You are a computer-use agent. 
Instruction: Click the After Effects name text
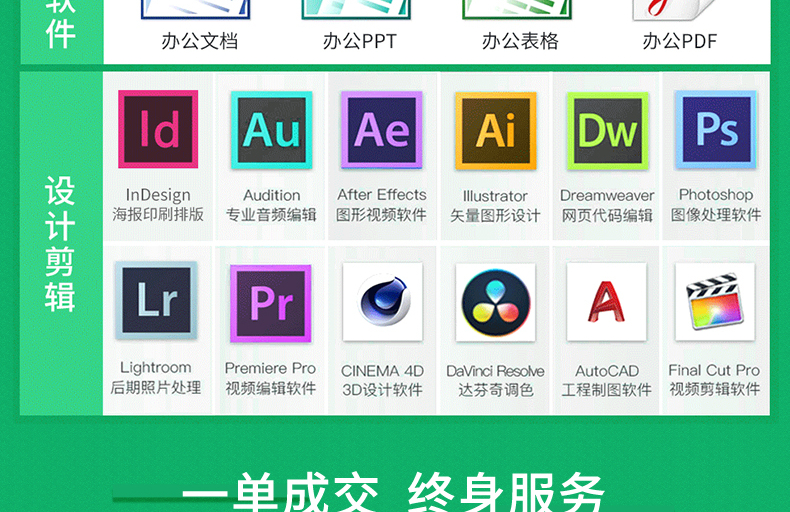pyautogui.click(x=382, y=195)
